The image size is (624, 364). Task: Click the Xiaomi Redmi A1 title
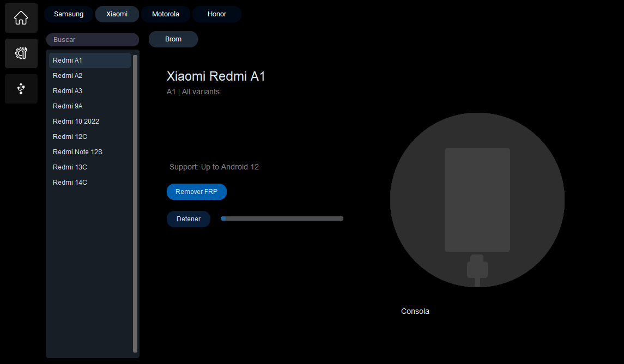216,76
